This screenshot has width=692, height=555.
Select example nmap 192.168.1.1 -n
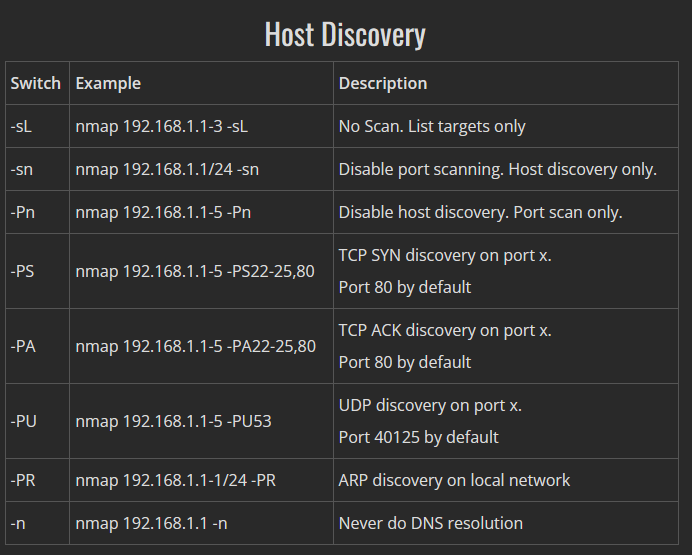tap(151, 523)
